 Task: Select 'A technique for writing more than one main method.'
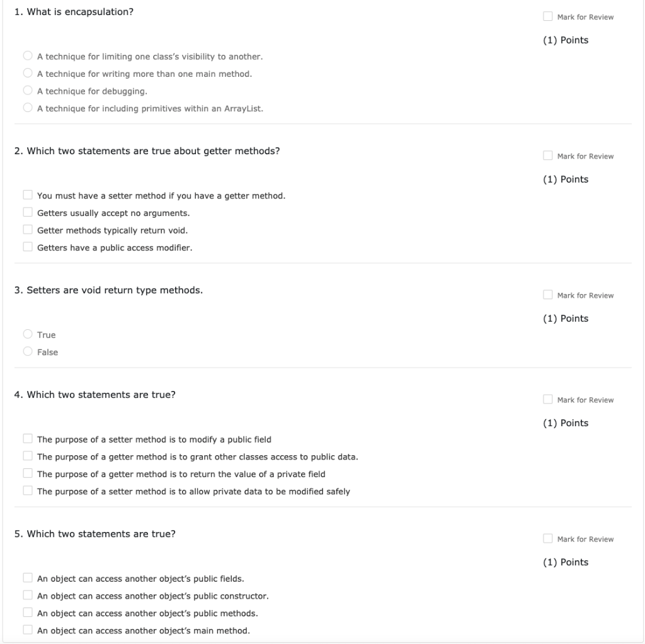pos(28,73)
